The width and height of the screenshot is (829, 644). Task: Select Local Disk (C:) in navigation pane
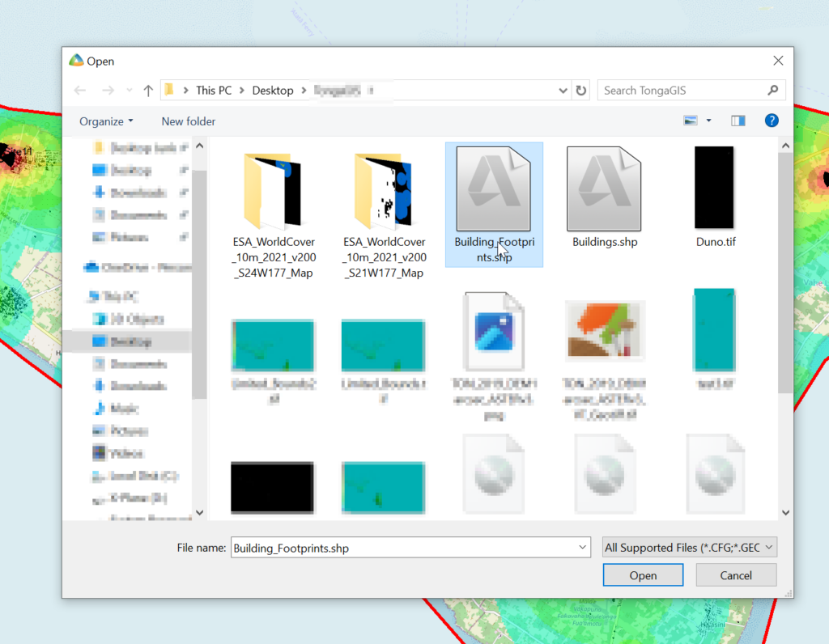(x=135, y=476)
